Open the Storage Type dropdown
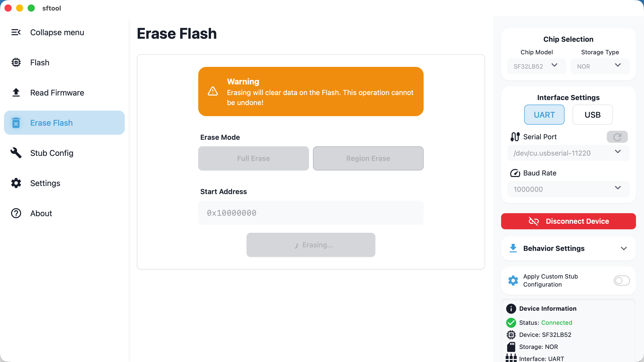This screenshot has width=644, height=362. pos(600,66)
